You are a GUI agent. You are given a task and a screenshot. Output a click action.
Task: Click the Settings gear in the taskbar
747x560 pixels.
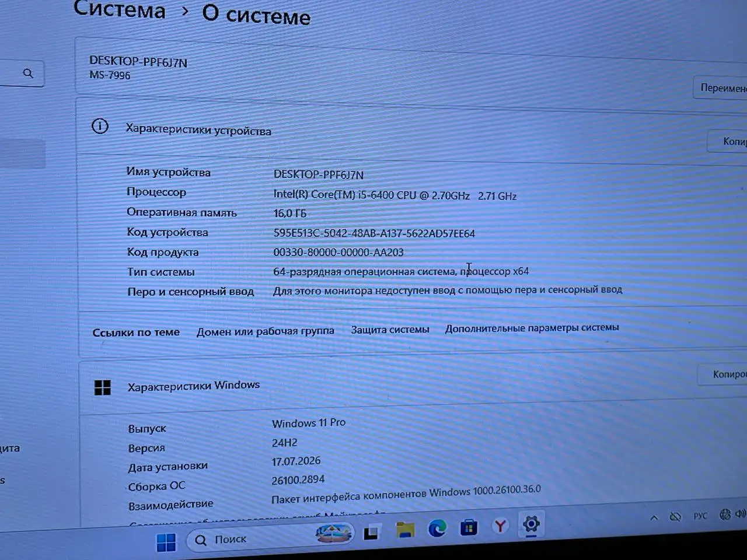(x=531, y=524)
